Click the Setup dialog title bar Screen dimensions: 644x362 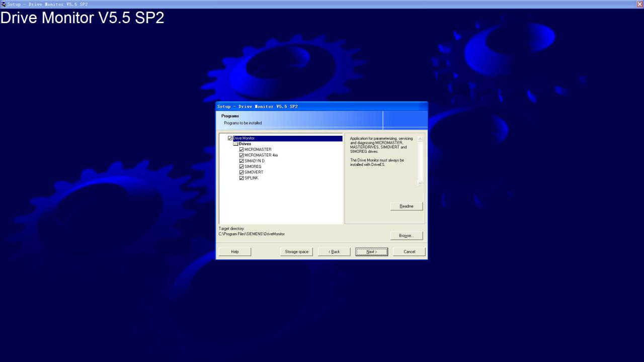point(322,106)
